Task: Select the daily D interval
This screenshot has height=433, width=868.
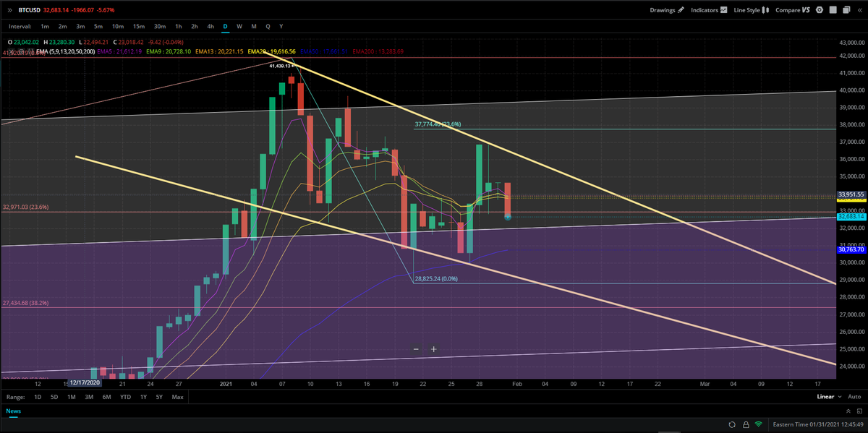Action: click(x=225, y=26)
